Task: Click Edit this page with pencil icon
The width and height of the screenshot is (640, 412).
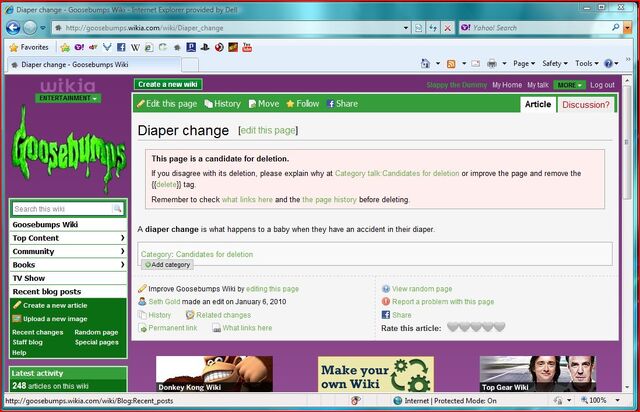Action: [x=167, y=104]
